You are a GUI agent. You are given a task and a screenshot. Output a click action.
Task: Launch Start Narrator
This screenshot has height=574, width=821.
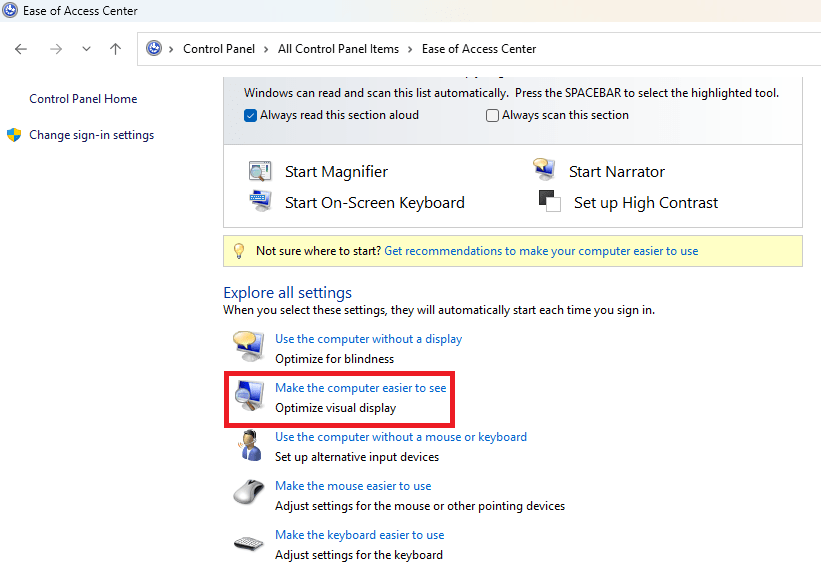point(617,172)
